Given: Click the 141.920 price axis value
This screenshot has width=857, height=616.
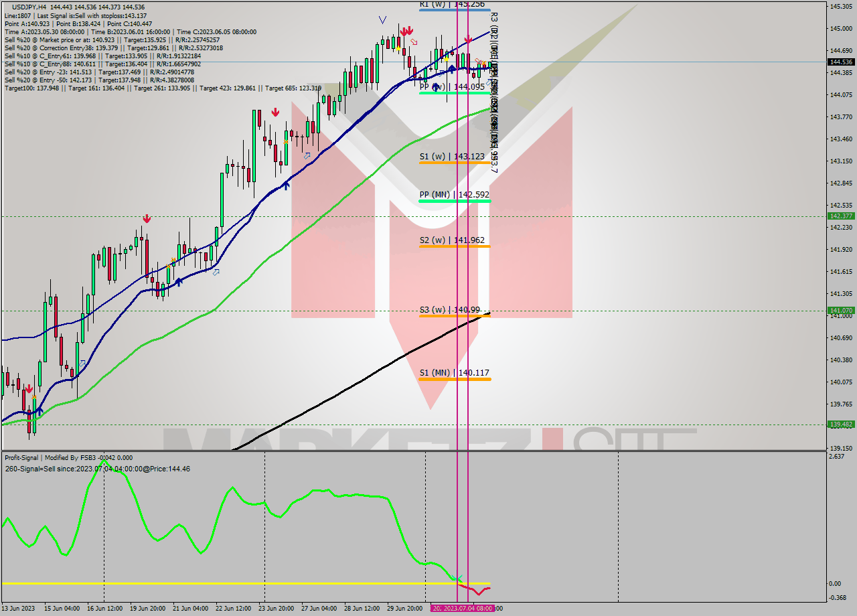Looking at the screenshot, I should pos(840,250).
